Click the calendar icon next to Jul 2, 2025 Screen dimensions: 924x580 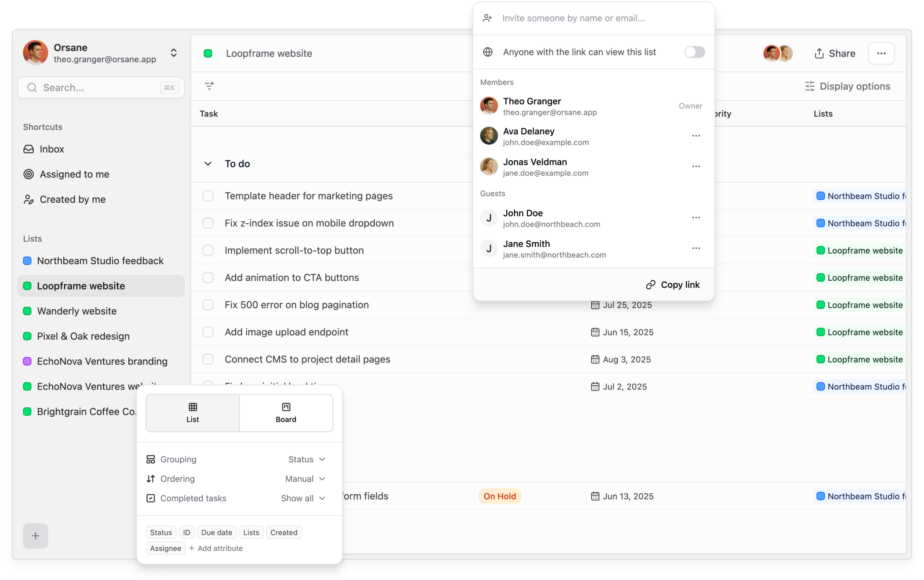tap(595, 387)
